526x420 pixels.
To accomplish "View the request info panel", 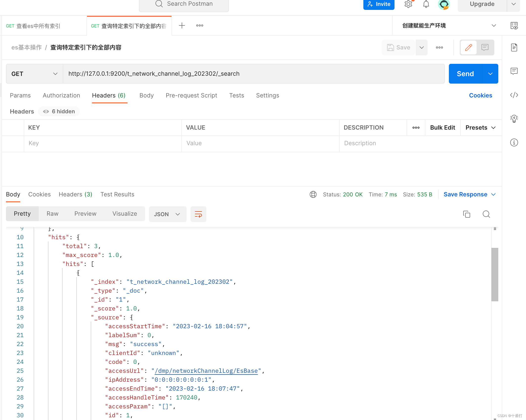I will point(514,142).
